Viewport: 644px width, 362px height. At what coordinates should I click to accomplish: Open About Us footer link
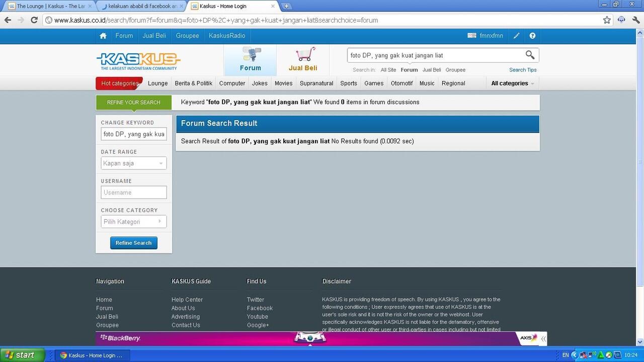[x=183, y=308]
